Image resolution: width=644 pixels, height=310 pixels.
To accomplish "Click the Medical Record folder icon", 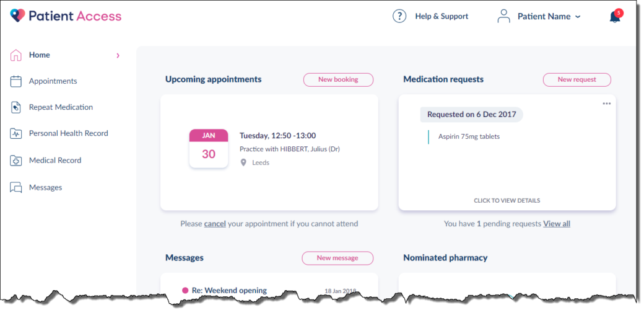I will [15, 161].
